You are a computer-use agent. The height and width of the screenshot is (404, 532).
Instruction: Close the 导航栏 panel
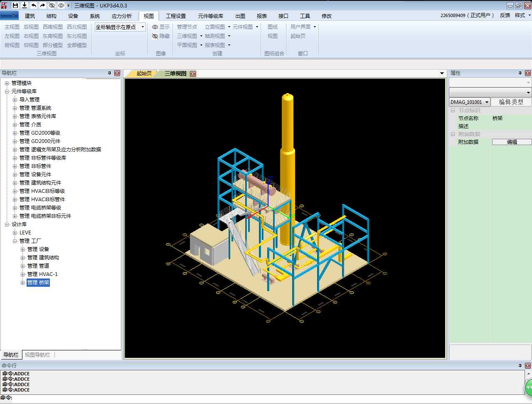tap(117, 73)
